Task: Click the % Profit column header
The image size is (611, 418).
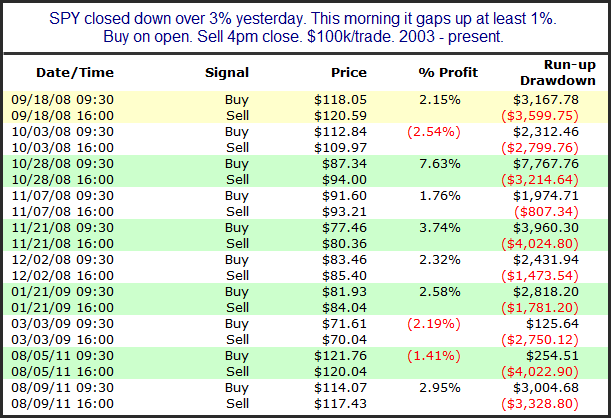Action: [446, 72]
